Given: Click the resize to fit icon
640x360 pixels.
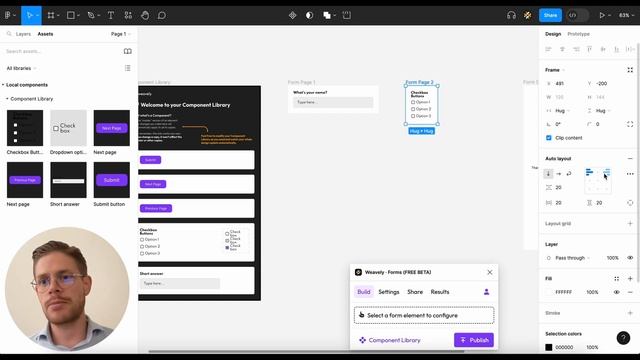Looking at the screenshot, I should tap(630, 70).
